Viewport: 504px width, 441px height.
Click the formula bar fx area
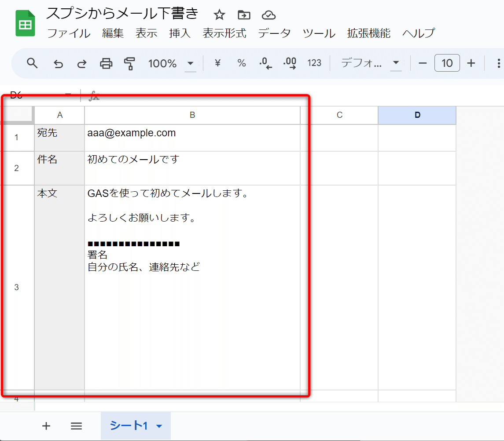(x=94, y=95)
